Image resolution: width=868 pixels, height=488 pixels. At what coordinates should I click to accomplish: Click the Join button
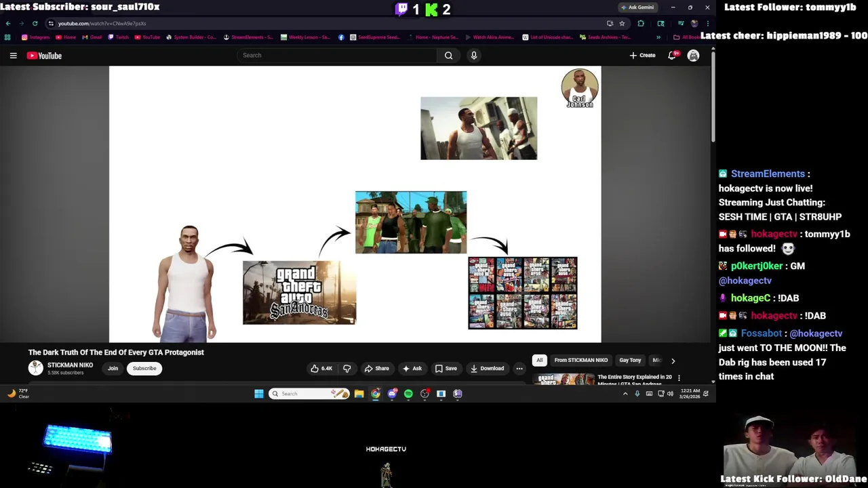(113, 369)
